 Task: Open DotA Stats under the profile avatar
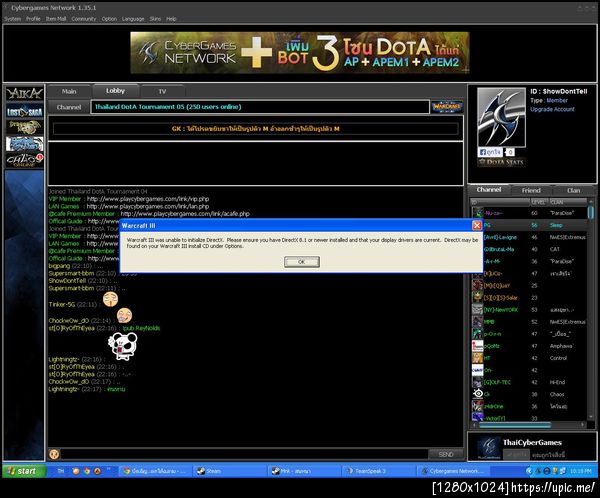(501, 162)
